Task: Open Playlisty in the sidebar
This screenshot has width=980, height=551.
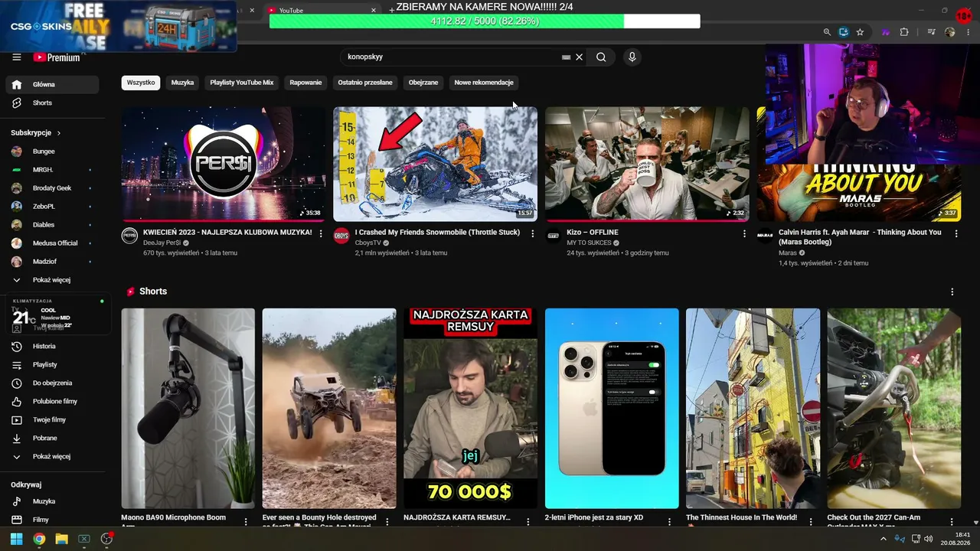Action: pos(52,364)
